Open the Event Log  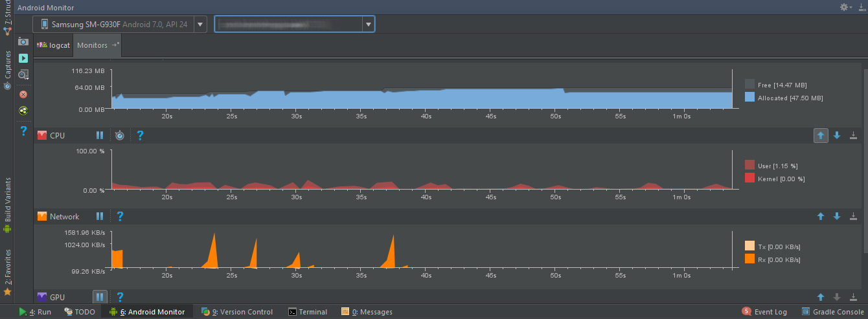764,312
